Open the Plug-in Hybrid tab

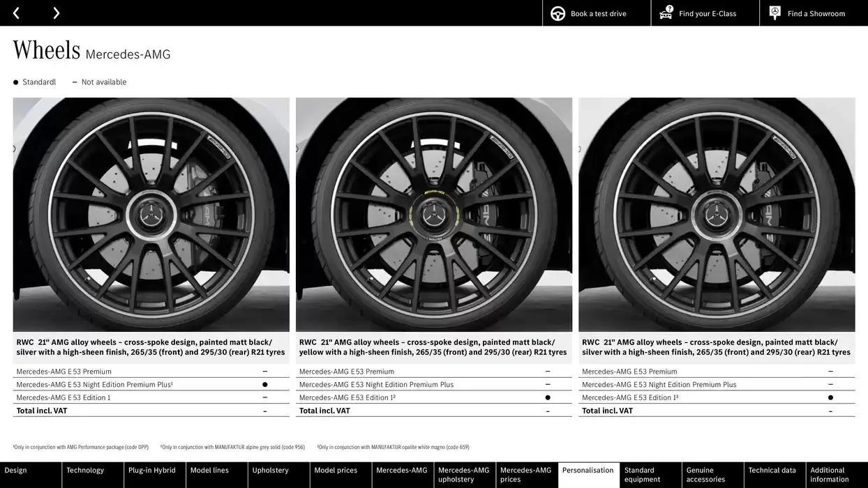point(155,475)
